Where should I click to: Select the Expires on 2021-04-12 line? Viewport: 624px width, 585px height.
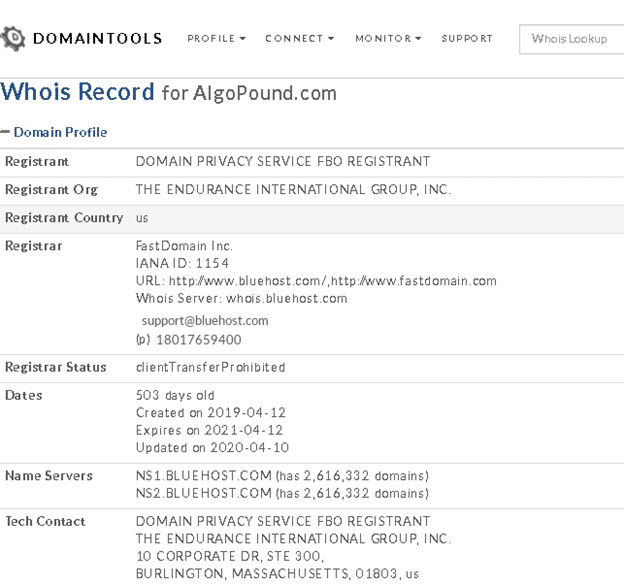pyautogui.click(x=209, y=430)
